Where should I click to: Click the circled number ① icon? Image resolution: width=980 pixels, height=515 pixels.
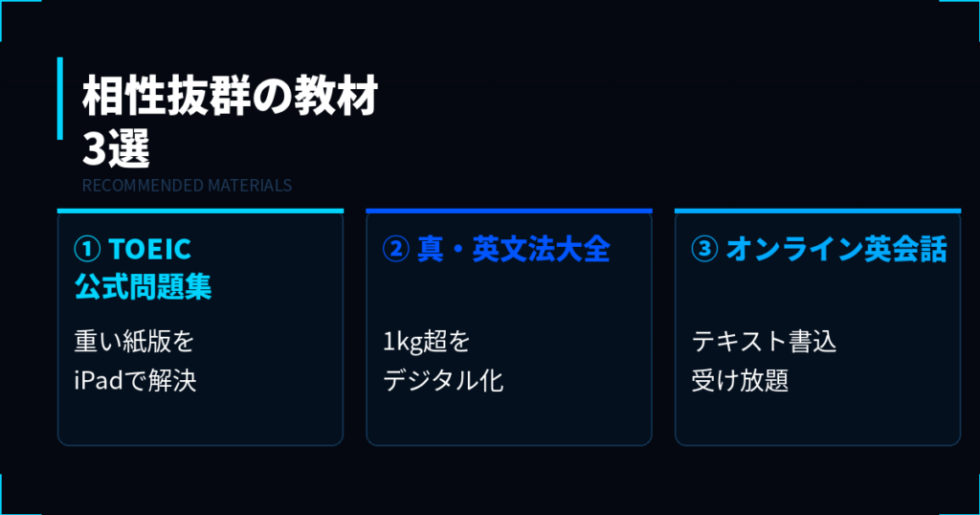87,250
